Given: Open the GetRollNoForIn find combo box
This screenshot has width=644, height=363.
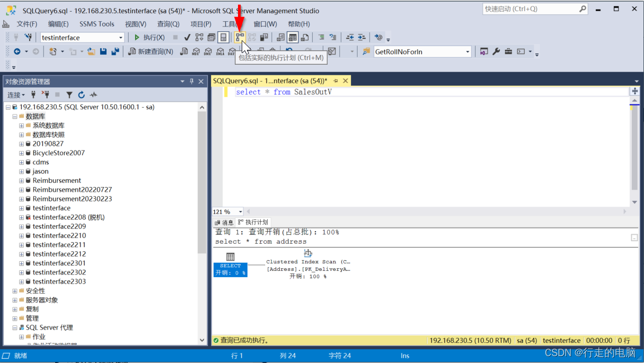Looking at the screenshot, I should point(422,51).
